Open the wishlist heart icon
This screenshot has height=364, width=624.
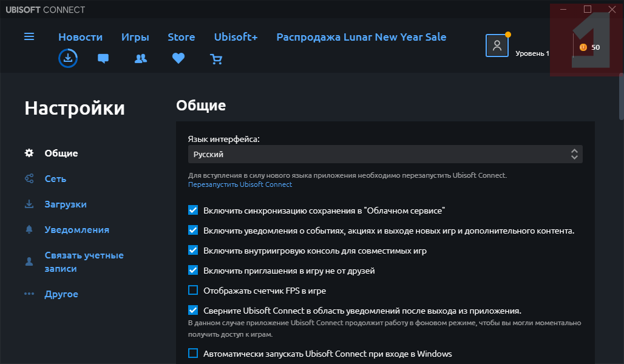(x=178, y=58)
